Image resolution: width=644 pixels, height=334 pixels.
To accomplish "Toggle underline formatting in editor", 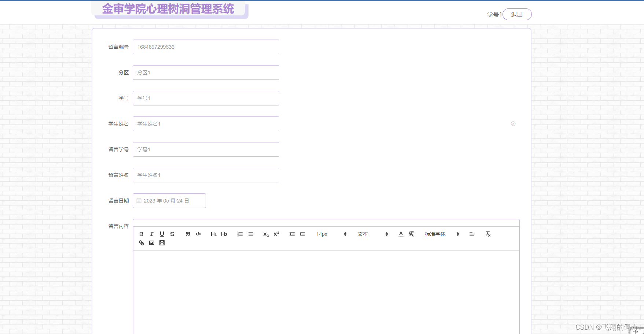I will click(162, 234).
